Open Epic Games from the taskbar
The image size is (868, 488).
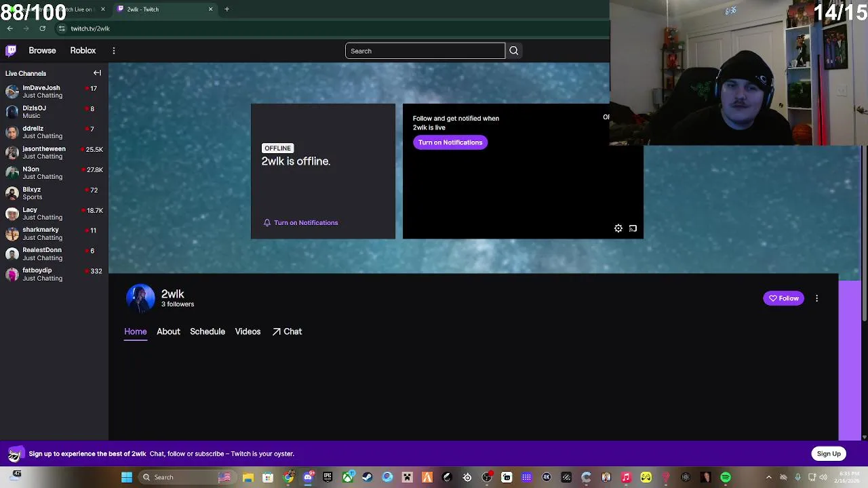pos(328,477)
